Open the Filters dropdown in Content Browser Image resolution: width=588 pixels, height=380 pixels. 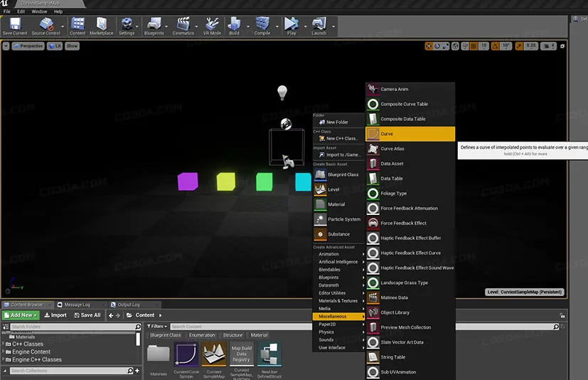156,327
